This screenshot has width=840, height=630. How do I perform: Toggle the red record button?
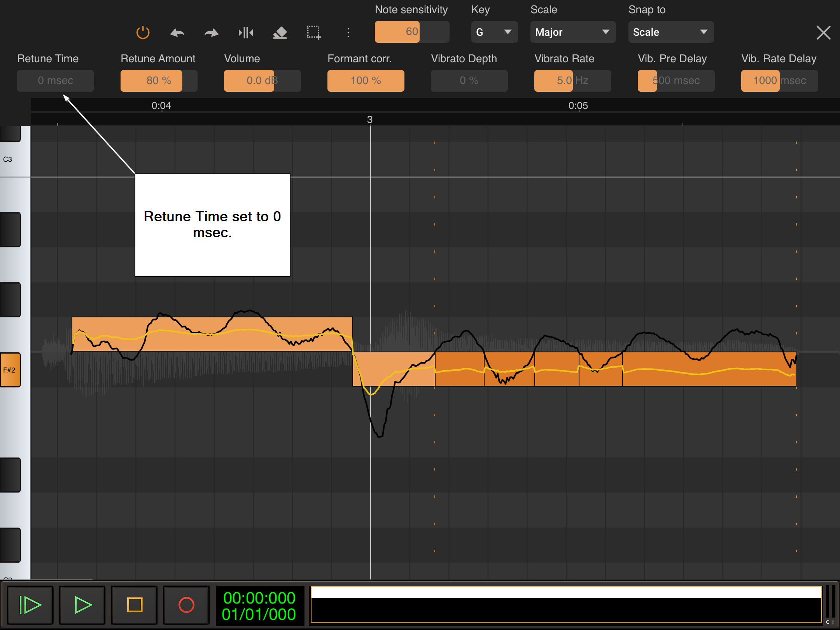point(186,605)
